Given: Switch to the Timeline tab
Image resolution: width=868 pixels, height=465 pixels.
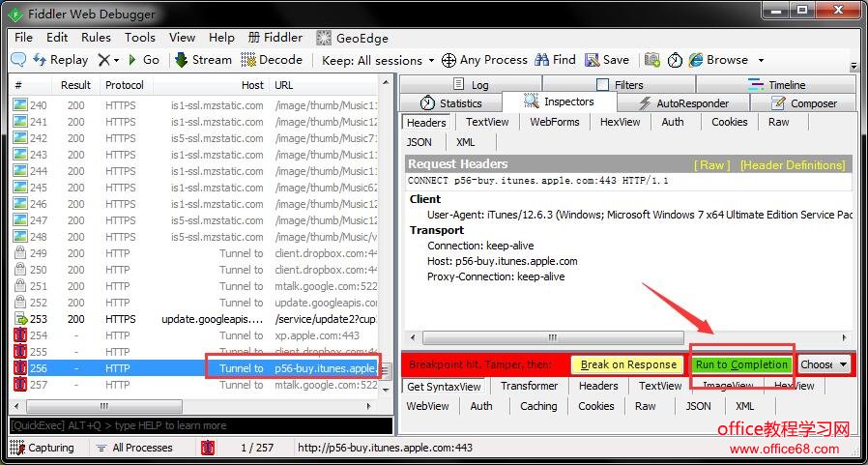Looking at the screenshot, I should point(776,85).
